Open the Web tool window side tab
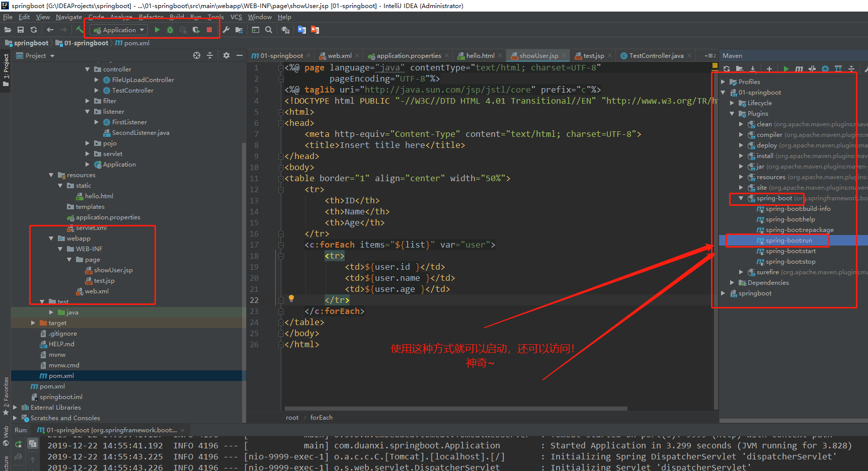The image size is (868, 471). click(6, 436)
